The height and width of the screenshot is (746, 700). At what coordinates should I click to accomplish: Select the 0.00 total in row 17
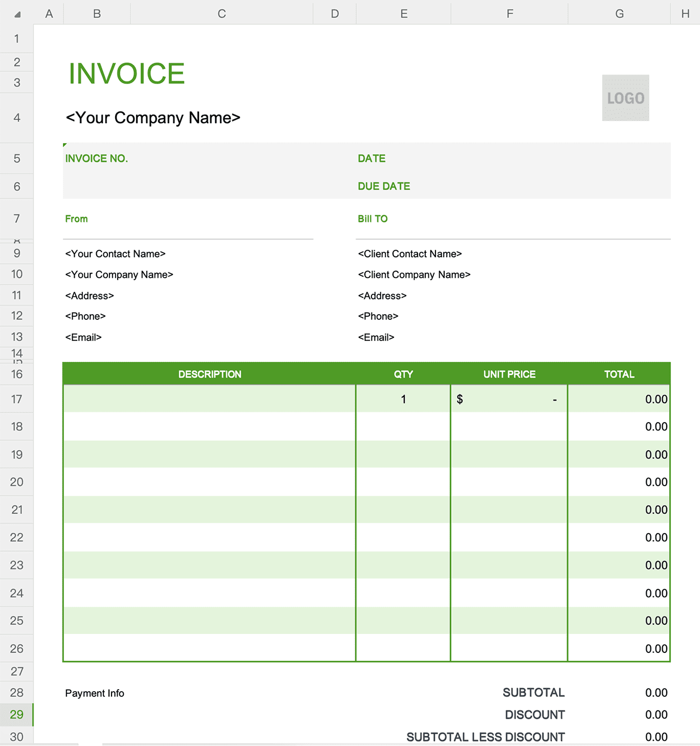click(619, 399)
